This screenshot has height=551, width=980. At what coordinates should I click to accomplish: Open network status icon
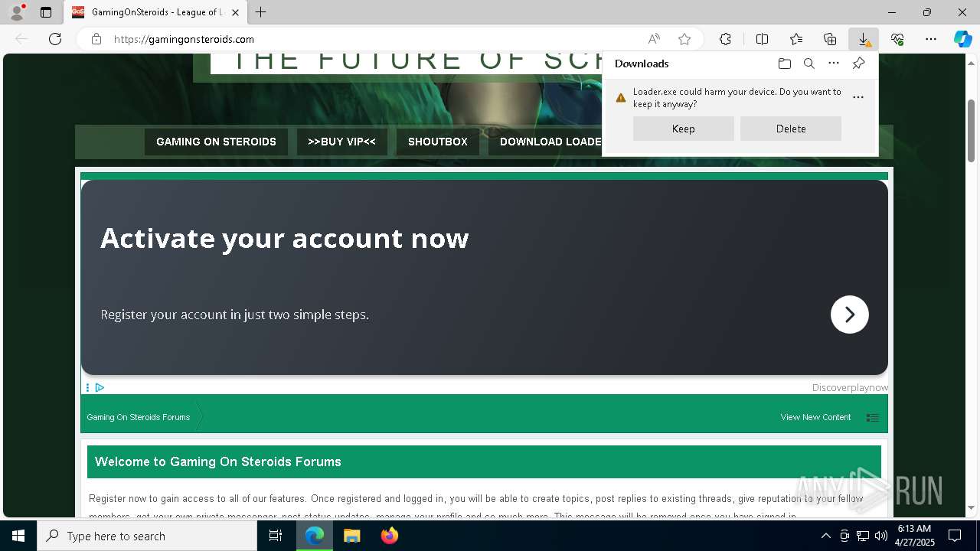(x=863, y=536)
